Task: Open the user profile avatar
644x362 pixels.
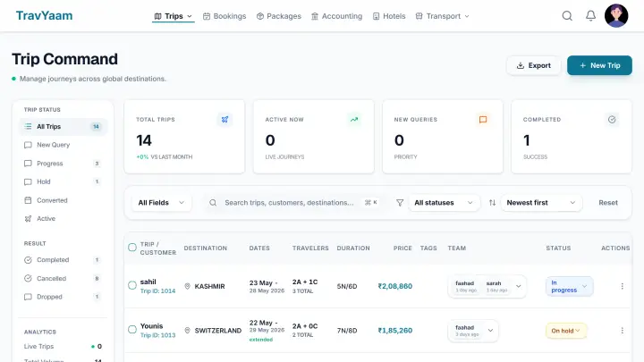Action: 616,15
